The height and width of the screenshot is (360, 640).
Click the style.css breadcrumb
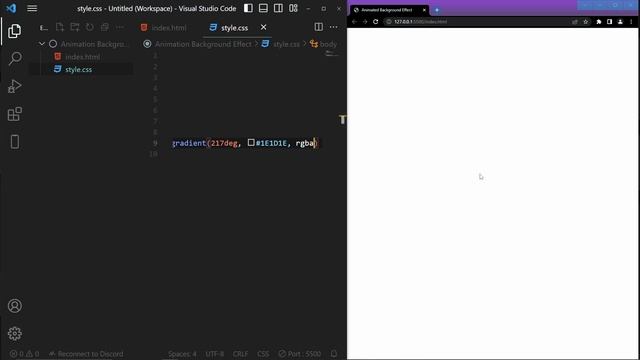tap(286, 44)
